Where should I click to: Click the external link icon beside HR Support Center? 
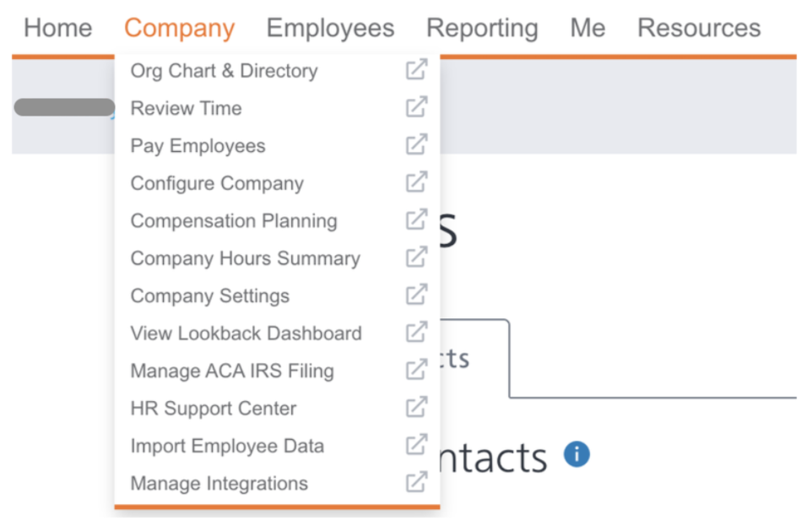[x=416, y=407]
